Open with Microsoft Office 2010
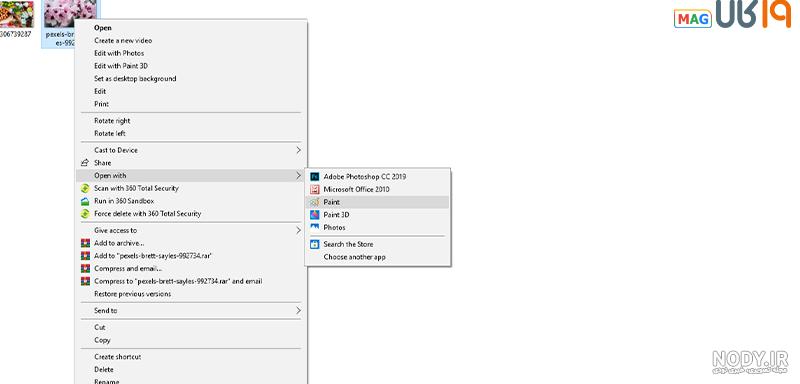This screenshot has height=384, width=800. point(357,189)
